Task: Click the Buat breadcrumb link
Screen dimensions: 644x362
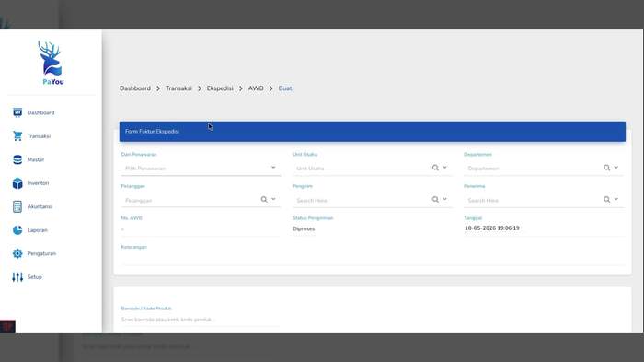Action: pyautogui.click(x=285, y=88)
